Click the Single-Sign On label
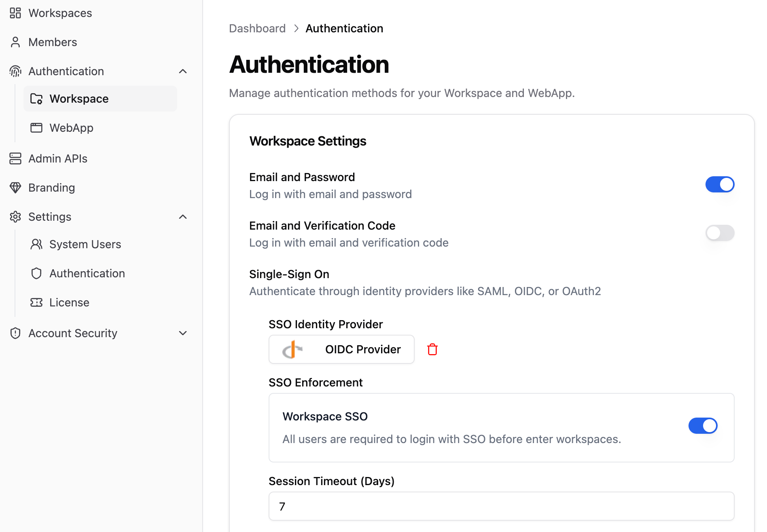Screen dimensions: 767x532 (289, 274)
